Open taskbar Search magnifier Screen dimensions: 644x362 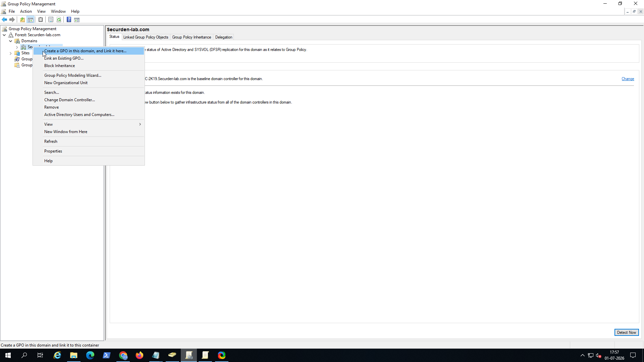(x=24, y=355)
